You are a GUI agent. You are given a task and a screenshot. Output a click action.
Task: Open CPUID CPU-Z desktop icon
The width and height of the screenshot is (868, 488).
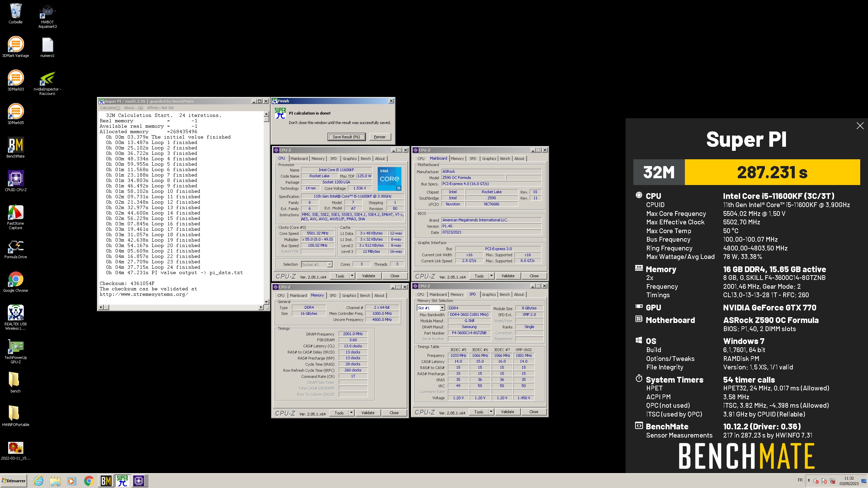pyautogui.click(x=16, y=181)
